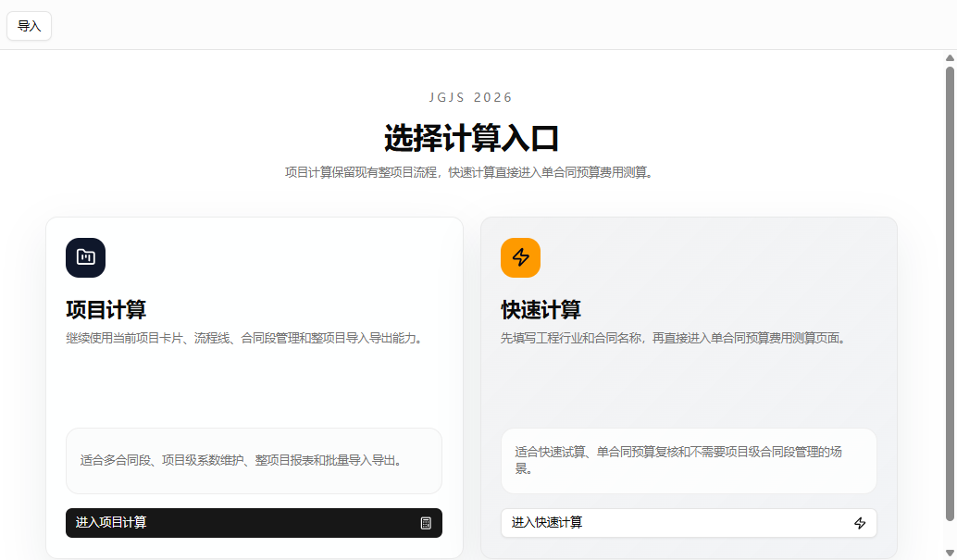Screen dimensions: 957x560
Task: Click the JGJS 2026 label
Action: 471,97
